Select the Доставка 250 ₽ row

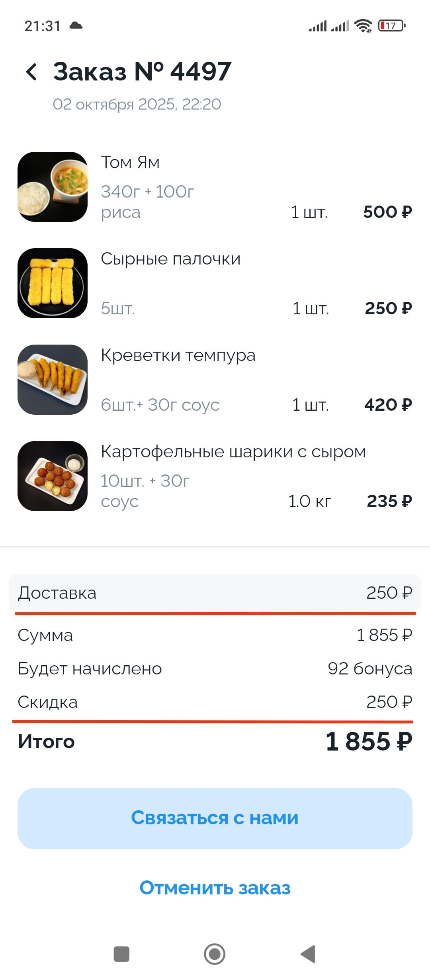pyautogui.click(x=215, y=593)
